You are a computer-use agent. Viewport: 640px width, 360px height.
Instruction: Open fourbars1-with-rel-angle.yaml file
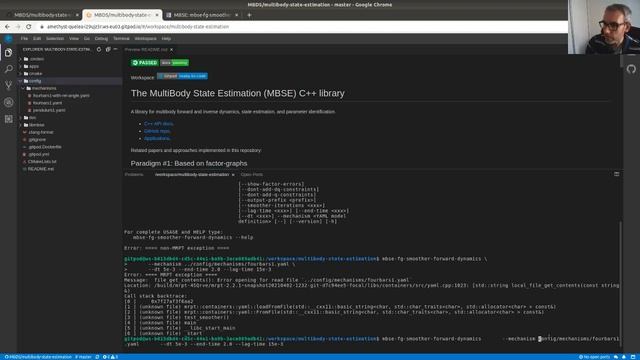point(61,96)
